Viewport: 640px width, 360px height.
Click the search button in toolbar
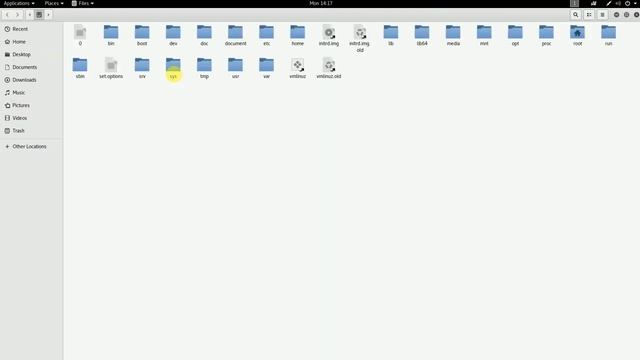click(x=576, y=15)
